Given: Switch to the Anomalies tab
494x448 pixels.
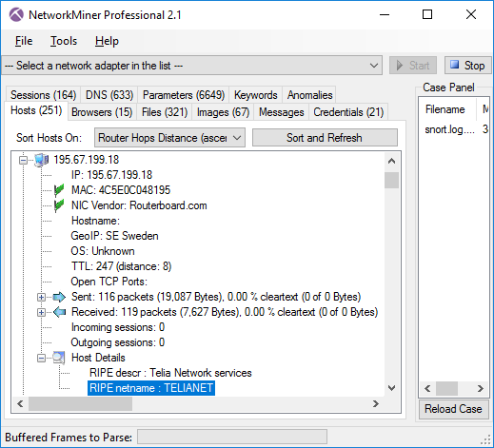Looking at the screenshot, I should click(309, 95).
